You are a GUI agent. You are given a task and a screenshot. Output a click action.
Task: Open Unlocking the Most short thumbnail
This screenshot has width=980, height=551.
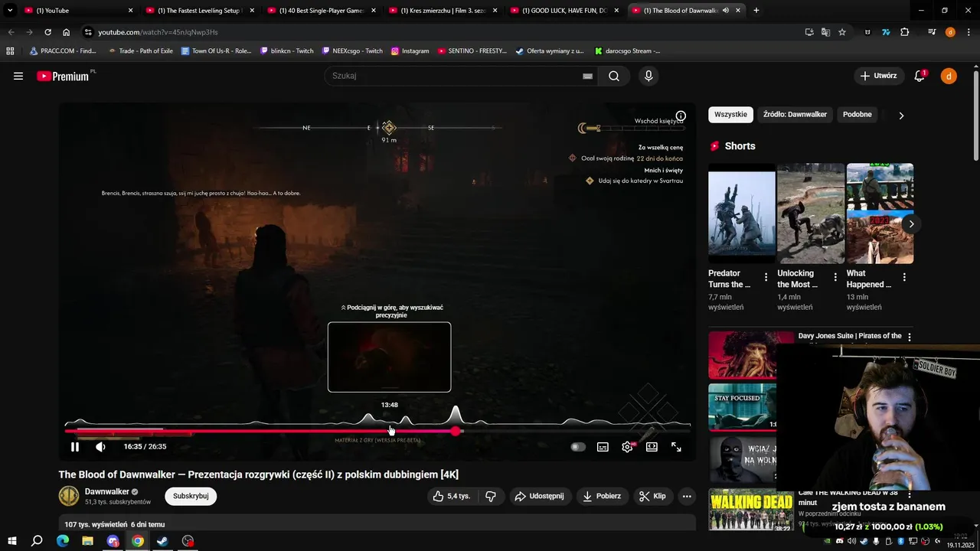point(811,214)
